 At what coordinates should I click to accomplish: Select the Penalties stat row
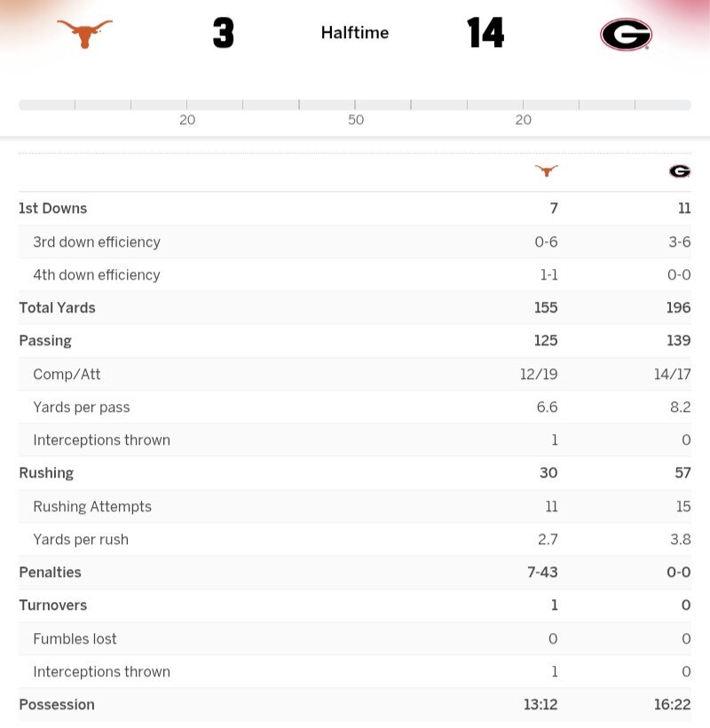click(x=50, y=573)
